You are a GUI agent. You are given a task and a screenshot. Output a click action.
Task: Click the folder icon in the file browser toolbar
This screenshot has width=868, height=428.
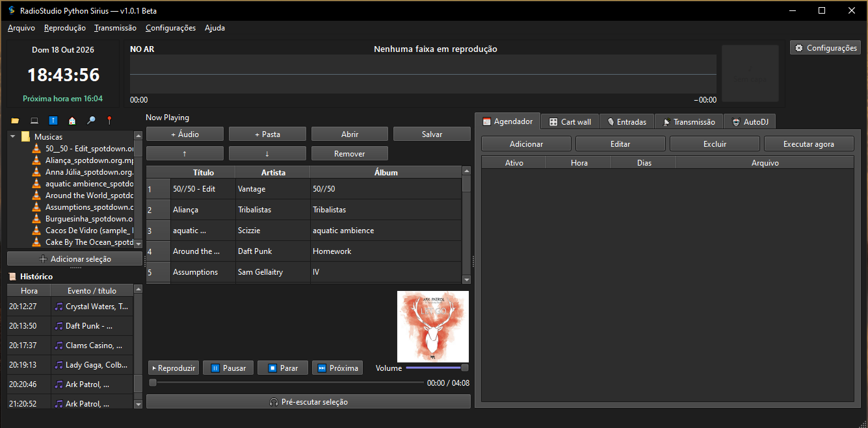[15, 121]
